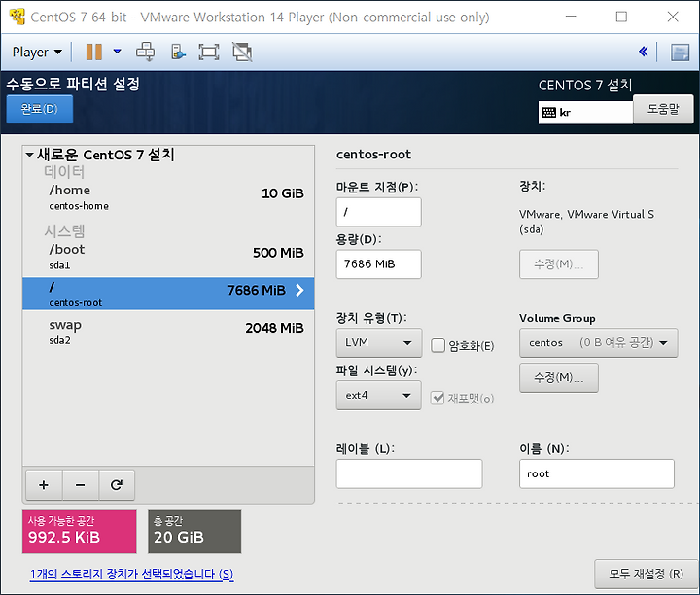
Task: Open the Player menu
Action: tap(37, 52)
